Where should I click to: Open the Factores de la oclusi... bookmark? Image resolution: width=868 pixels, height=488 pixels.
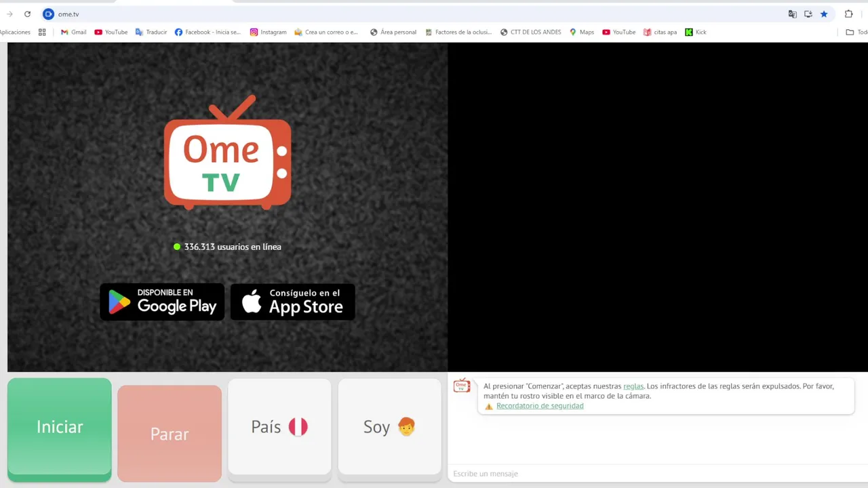coord(458,32)
